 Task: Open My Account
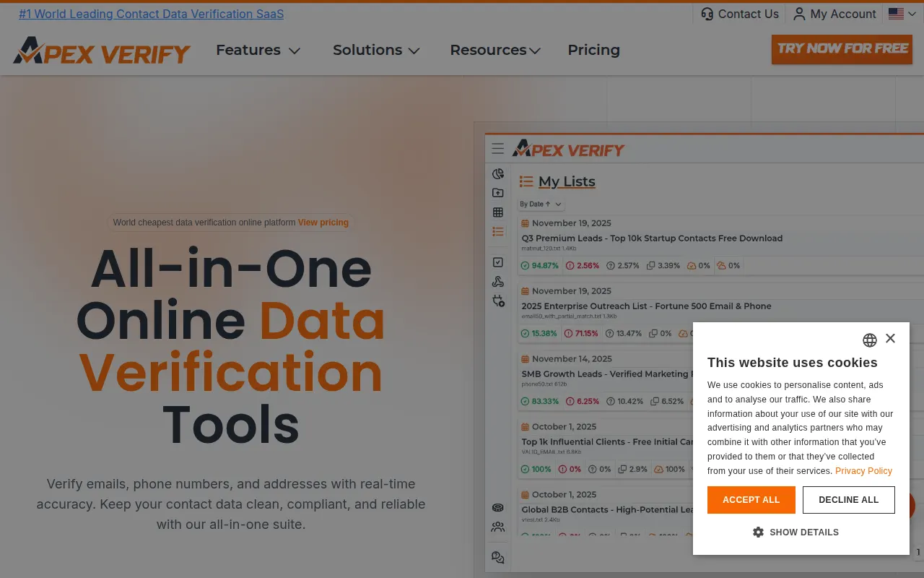pyautogui.click(x=834, y=14)
